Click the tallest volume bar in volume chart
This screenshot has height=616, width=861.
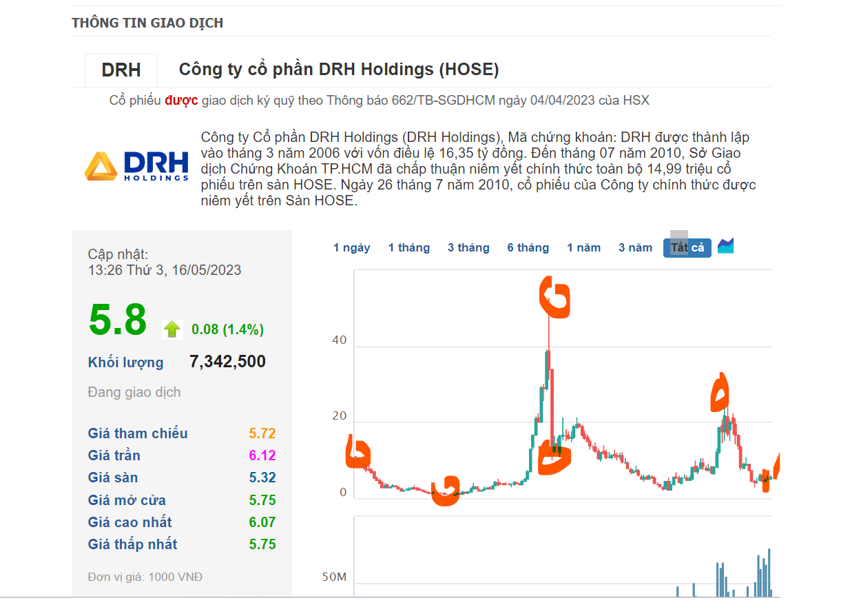tap(769, 573)
